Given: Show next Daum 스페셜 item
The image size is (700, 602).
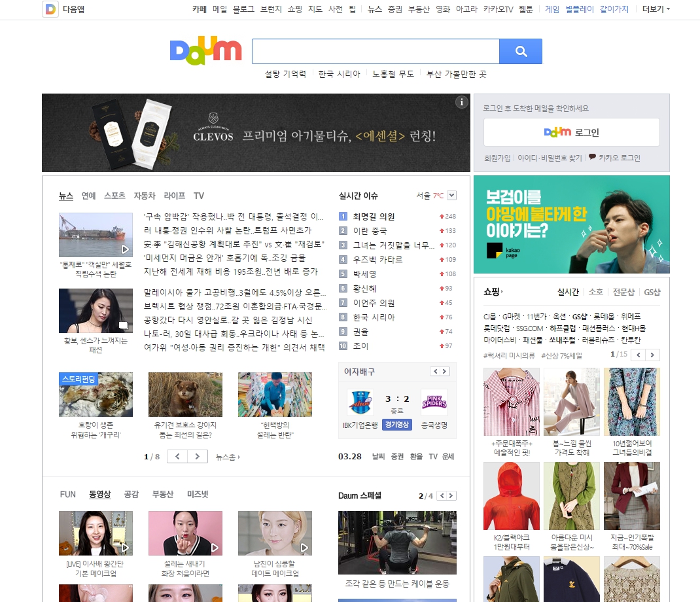Looking at the screenshot, I should pyautogui.click(x=451, y=496).
